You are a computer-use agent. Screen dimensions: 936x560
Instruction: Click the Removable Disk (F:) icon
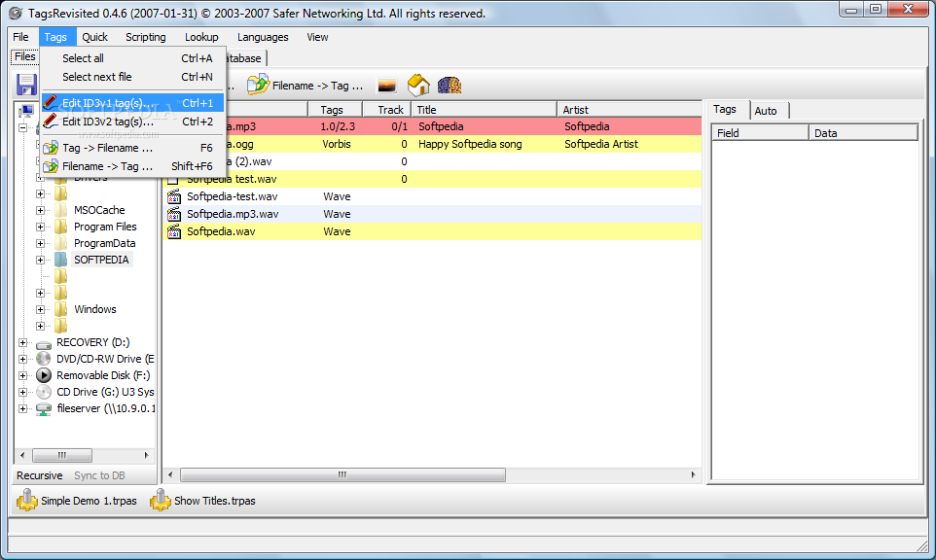click(x=44, y=375)
